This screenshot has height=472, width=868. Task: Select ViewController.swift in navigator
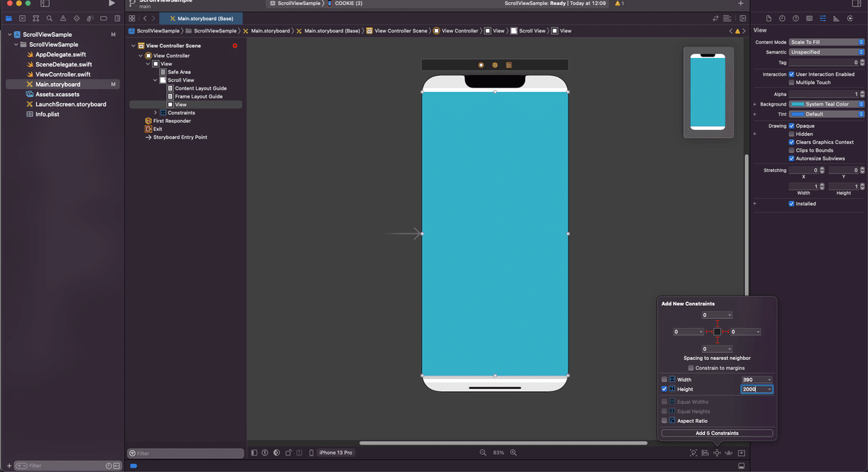(x=62, y=74)
